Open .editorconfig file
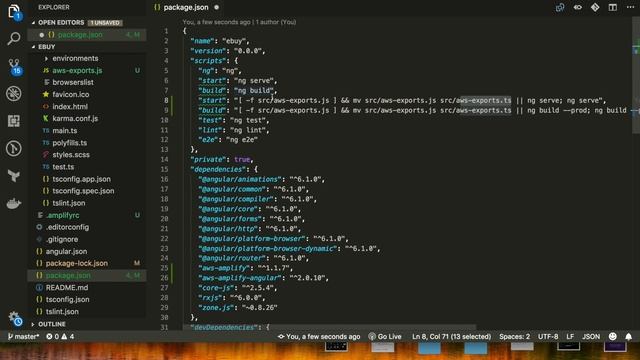Image resolution: width=640 pixels, height=360 pixels. click(x=67, y=227)
